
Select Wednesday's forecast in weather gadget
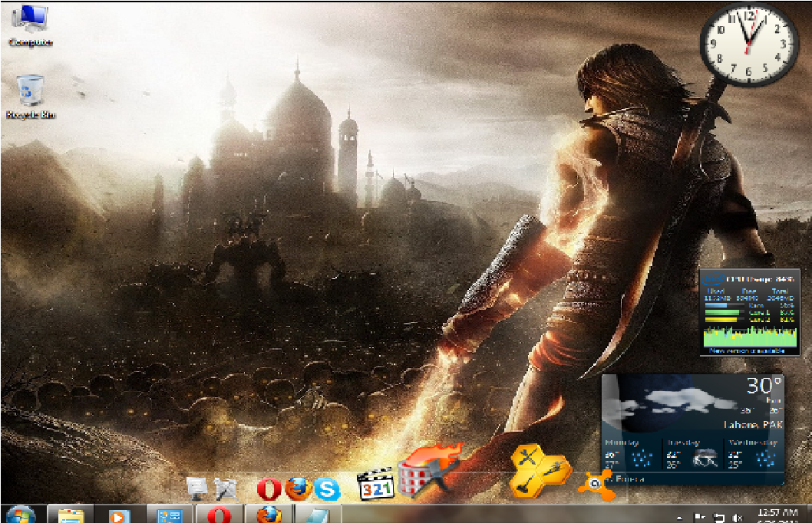[754, 454]
